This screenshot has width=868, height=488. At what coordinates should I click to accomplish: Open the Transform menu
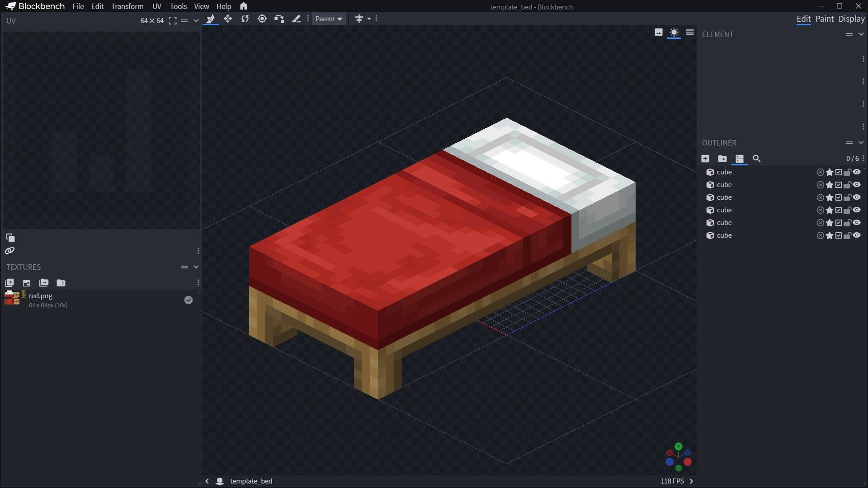pyautogui.click(x=127, y=6)
